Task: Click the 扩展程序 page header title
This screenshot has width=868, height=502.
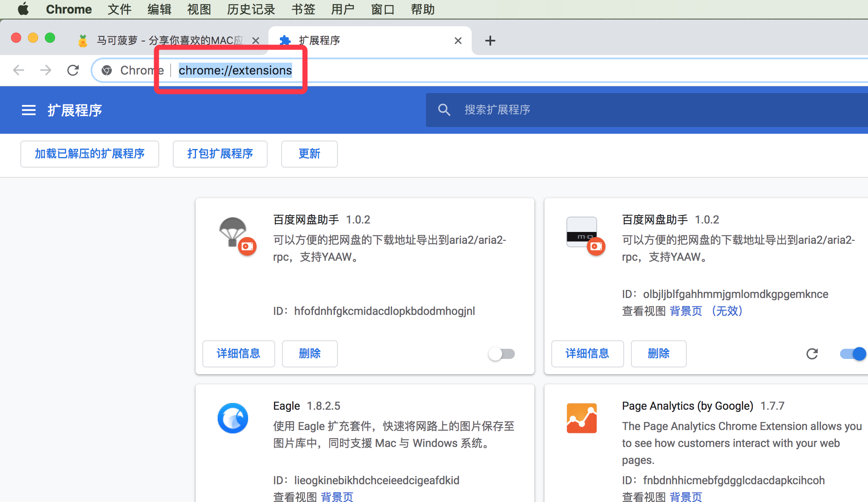Action: [x=75, y=110]
